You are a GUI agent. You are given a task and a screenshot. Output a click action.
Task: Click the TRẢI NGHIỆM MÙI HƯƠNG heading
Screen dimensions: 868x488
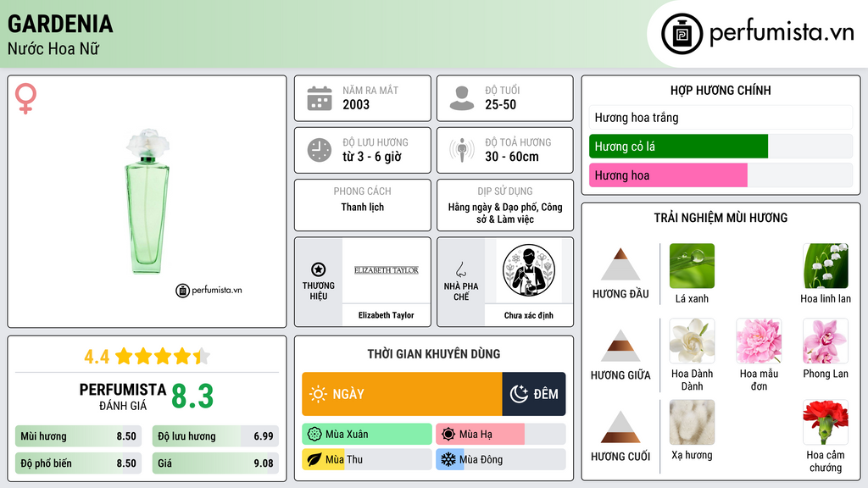coord(721,218)
